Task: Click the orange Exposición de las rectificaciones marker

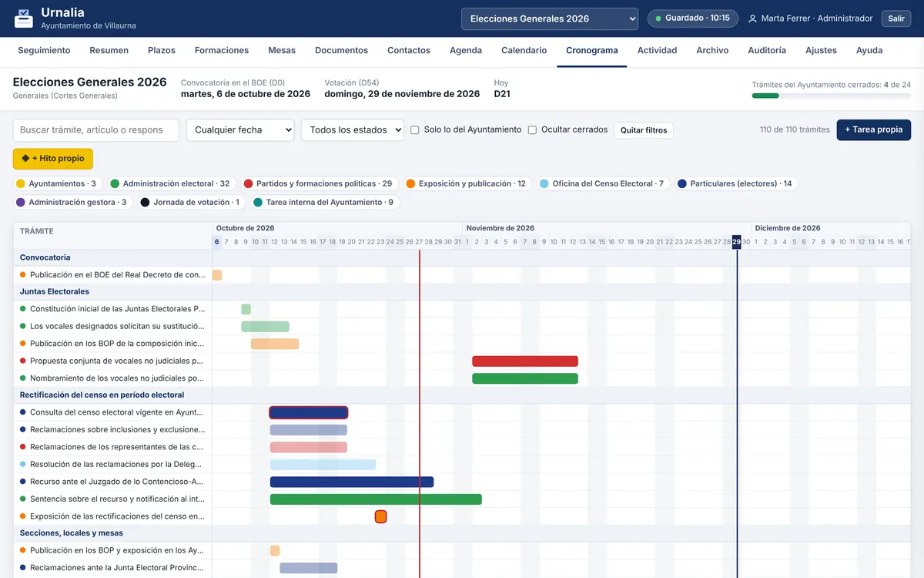Action: (x=380, y=516)
